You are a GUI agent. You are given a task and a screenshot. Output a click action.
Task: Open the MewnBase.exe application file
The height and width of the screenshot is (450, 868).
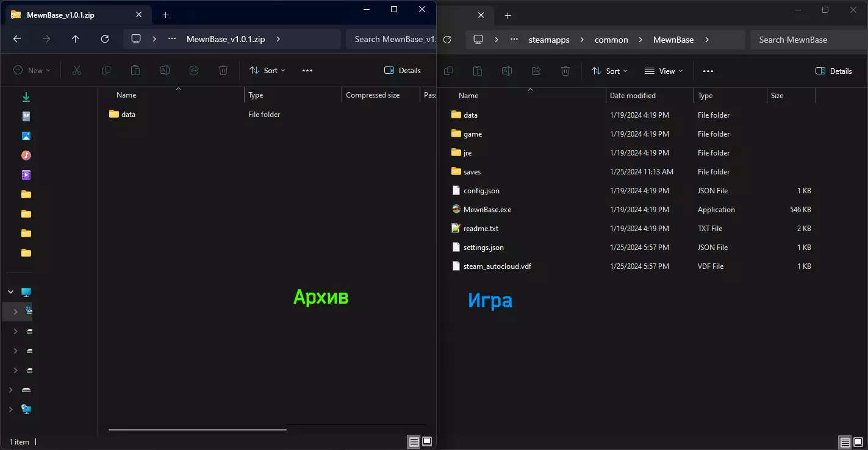tap(487, 210)
